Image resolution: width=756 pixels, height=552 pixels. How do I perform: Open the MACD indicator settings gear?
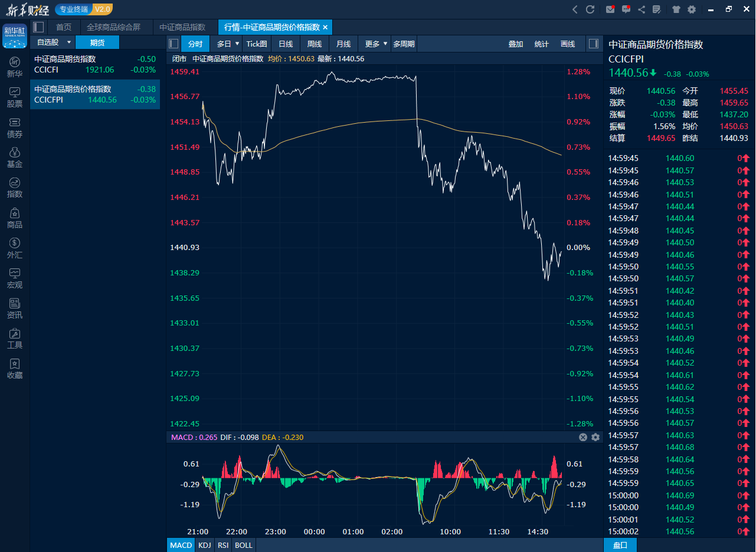click(595, 437)
